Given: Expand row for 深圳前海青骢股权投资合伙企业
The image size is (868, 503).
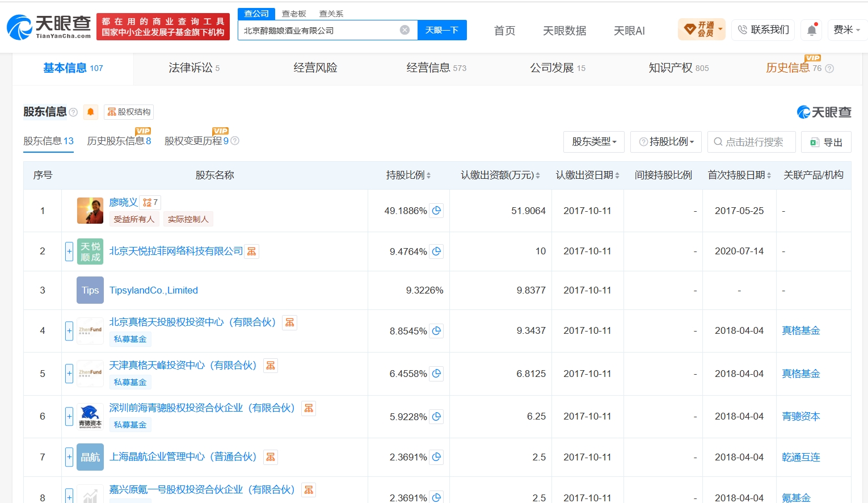Looking at the screenshot, I should click(69, 417).
